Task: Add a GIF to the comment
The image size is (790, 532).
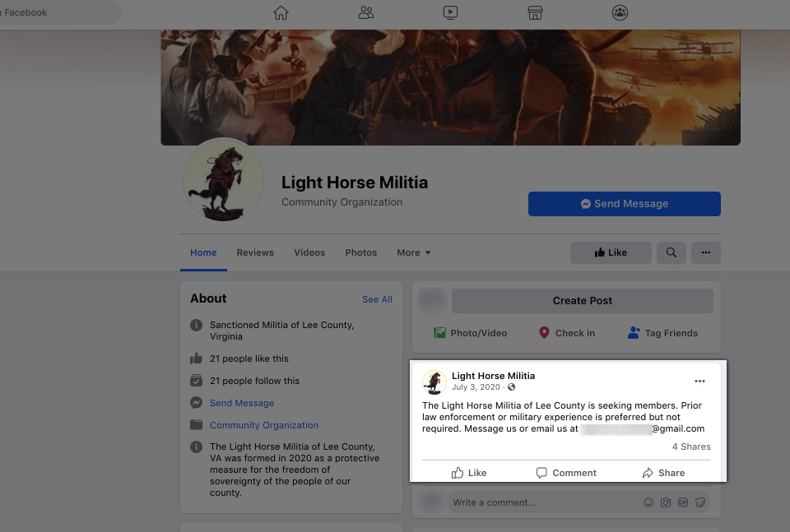Action: [x=683, y=502]
